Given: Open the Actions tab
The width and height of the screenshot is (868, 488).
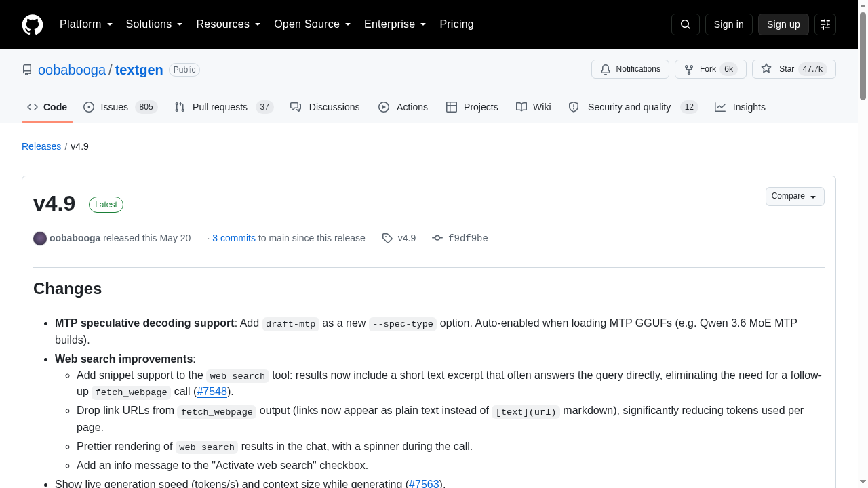Looking at the screenshot, I should tap(403, 107).
